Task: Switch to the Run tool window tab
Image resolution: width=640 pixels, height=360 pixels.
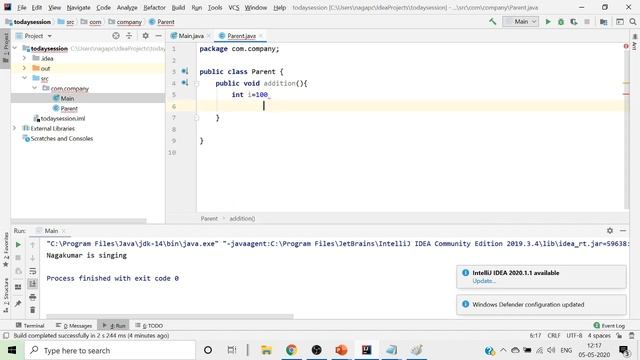Action: click(x=113, y=325)
